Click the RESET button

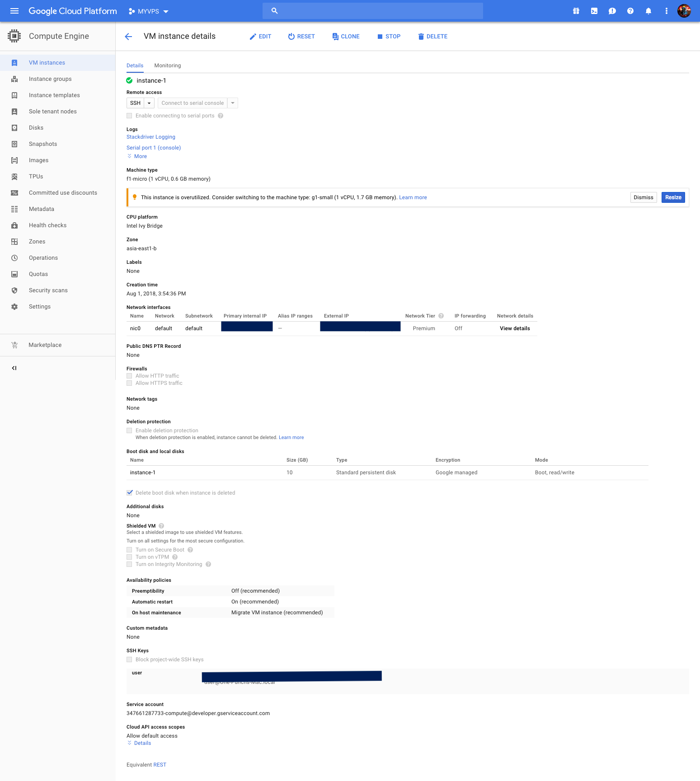301,37
